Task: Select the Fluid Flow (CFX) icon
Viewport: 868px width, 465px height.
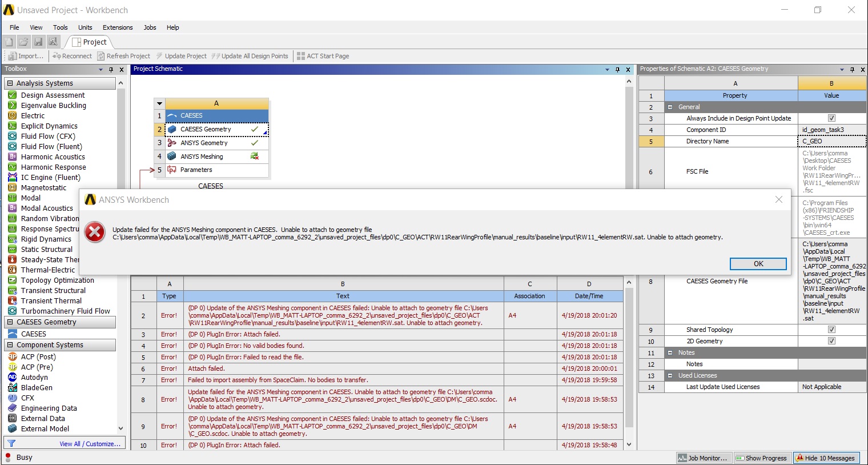Action: (12, 137)
